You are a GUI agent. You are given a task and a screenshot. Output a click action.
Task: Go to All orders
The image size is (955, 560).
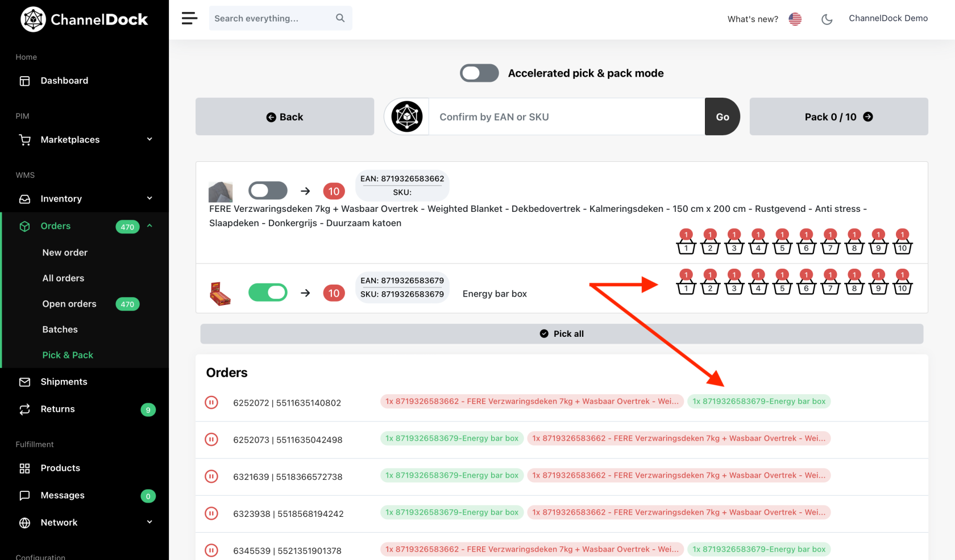63,278
